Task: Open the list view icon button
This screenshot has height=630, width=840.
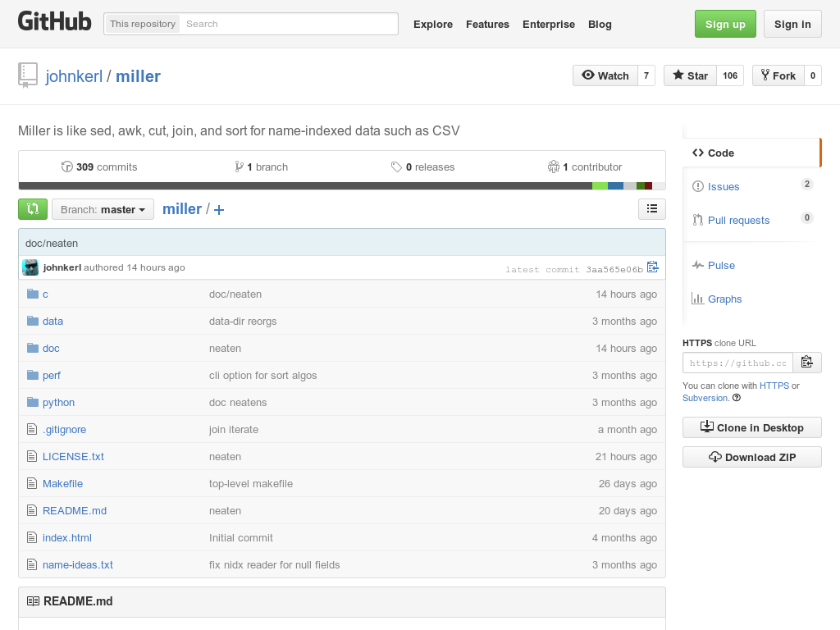Action: tap(652, 209)
